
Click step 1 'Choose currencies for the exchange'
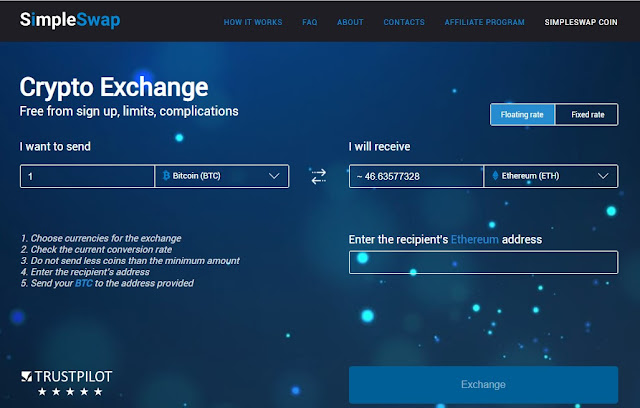(x=101, y=238)
